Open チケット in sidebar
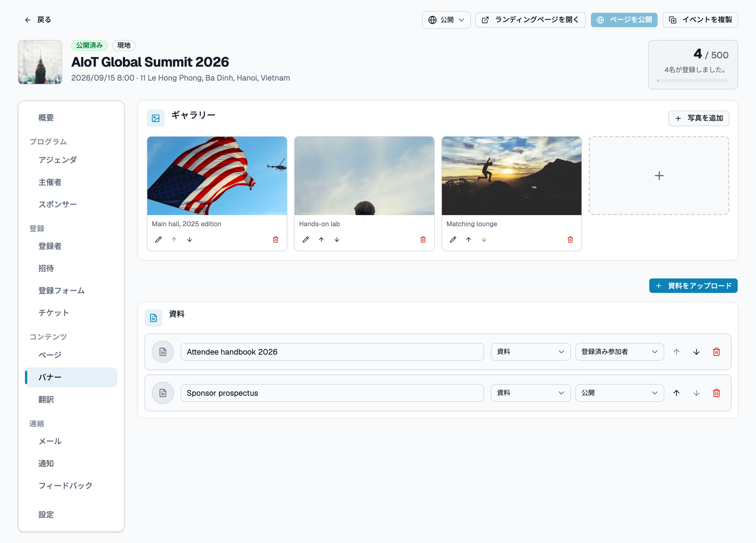 [x=71, y=313]
